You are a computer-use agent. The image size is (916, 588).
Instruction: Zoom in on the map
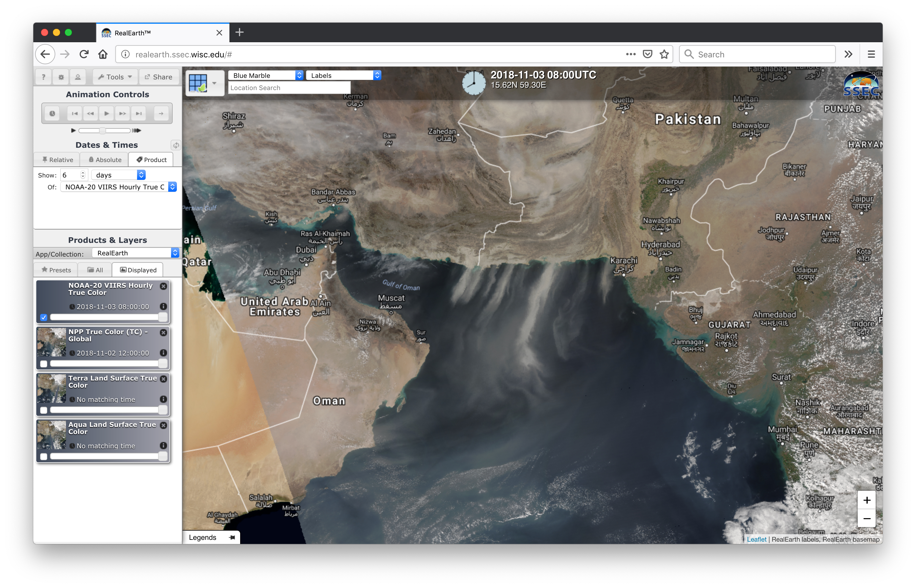tap(867, 500)
